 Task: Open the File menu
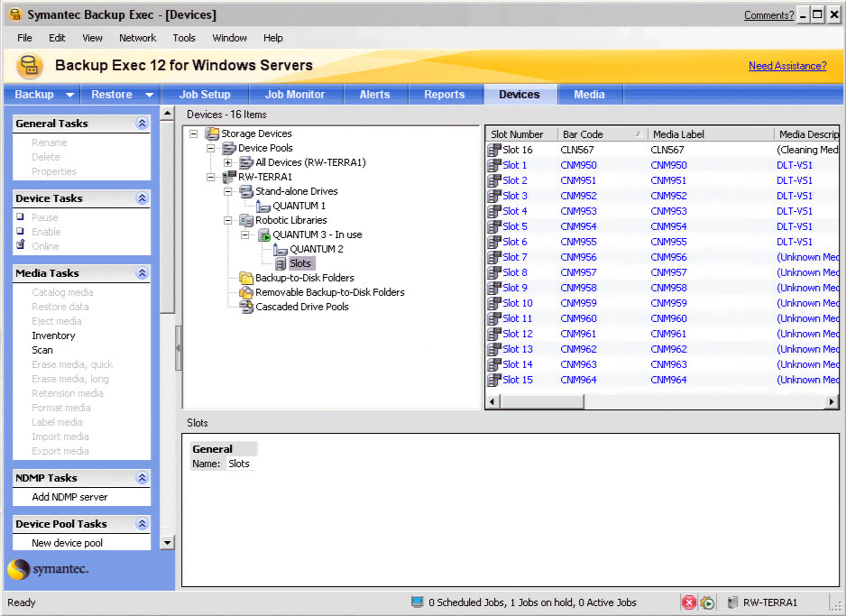pos(24,38)
